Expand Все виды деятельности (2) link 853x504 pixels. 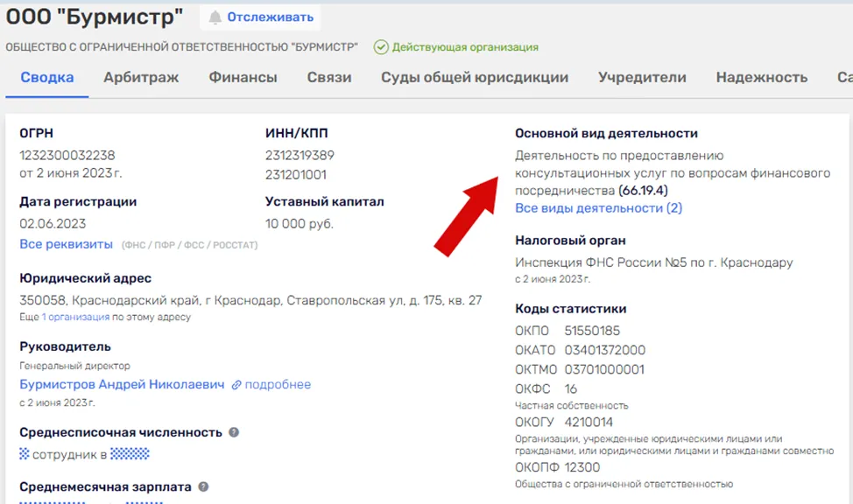(x=598, y=208)
